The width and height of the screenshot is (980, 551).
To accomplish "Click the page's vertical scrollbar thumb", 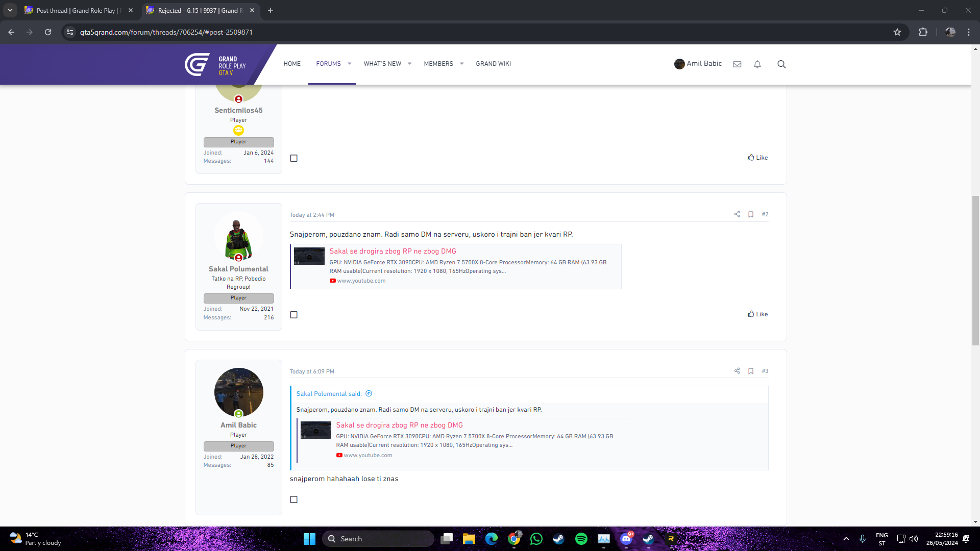I will click(975, 270).
